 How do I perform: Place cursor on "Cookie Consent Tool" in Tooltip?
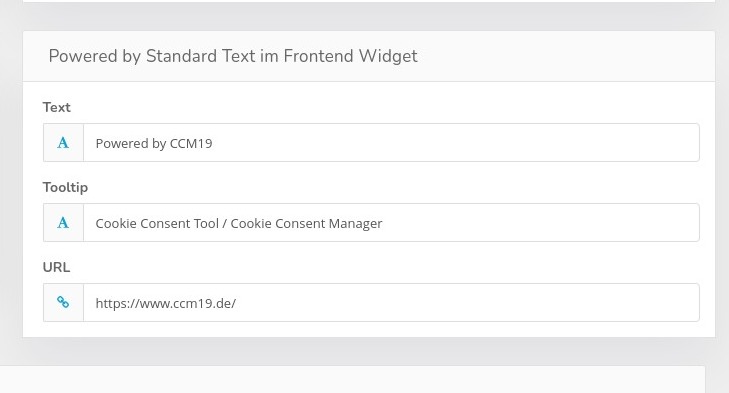(157, 223)
